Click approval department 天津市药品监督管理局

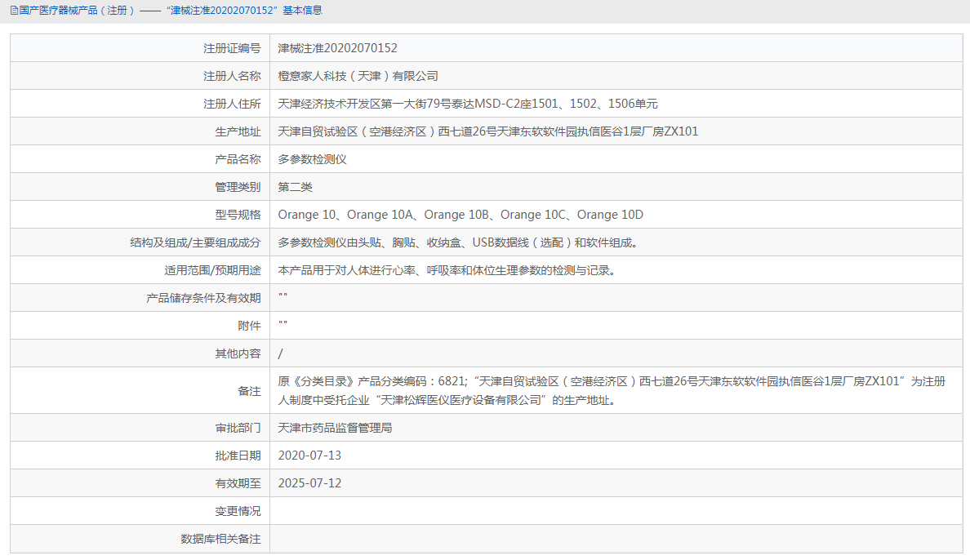click(x=335, y=429)
